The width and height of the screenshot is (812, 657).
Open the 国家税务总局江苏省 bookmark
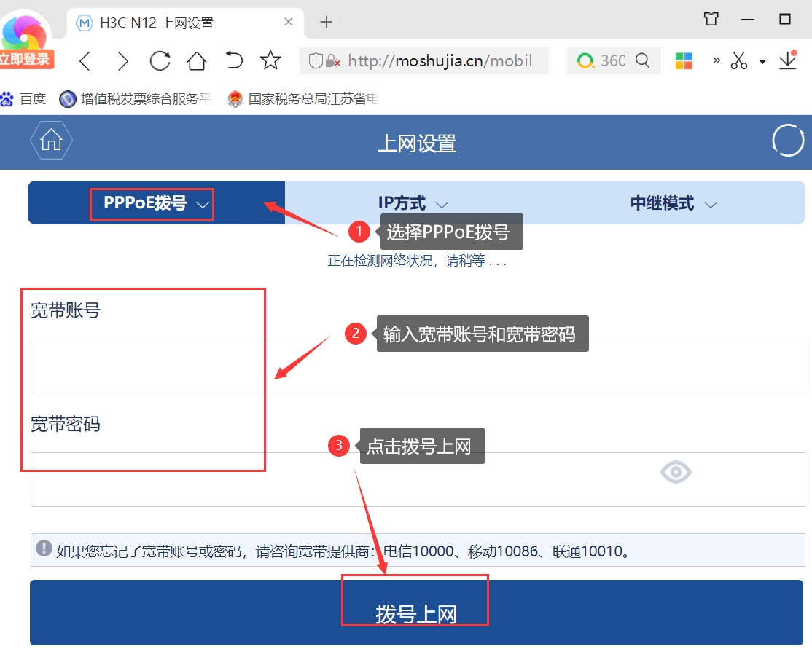click(x=303, y=99)
